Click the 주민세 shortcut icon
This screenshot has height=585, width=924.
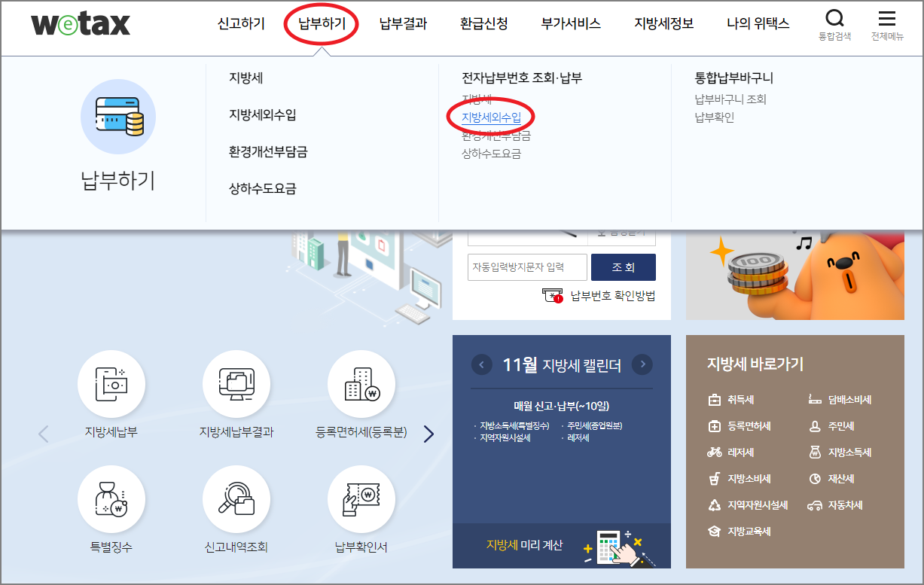(x=814, y=426)
